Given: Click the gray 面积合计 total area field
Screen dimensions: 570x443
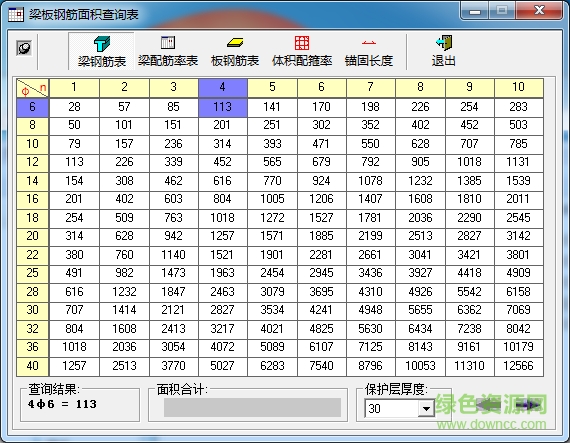Looking at the screenshot, I should tap(252, 407).
